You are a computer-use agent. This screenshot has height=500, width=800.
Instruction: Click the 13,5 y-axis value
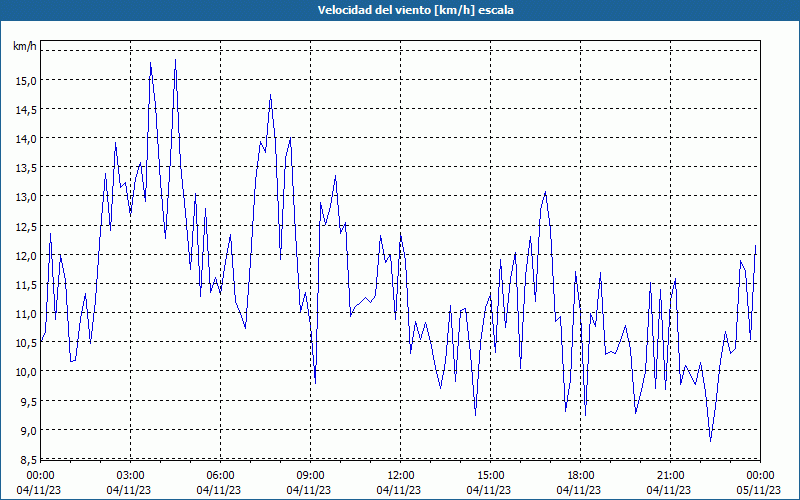click(x=26, y=168)
